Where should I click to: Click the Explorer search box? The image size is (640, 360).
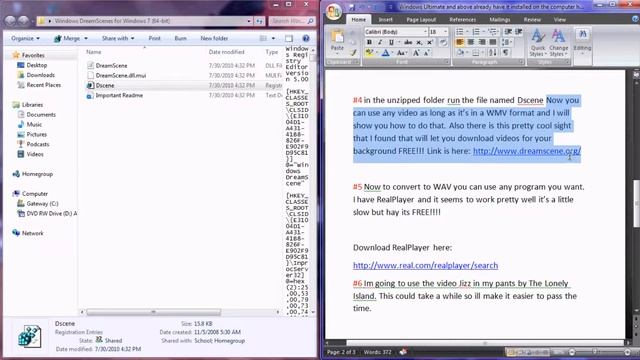tap(292, 21)
